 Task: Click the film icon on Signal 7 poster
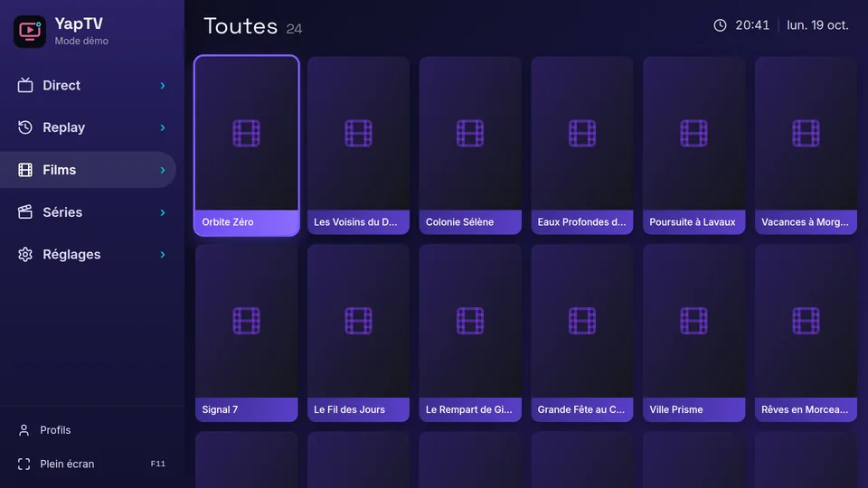pos(246,321)
